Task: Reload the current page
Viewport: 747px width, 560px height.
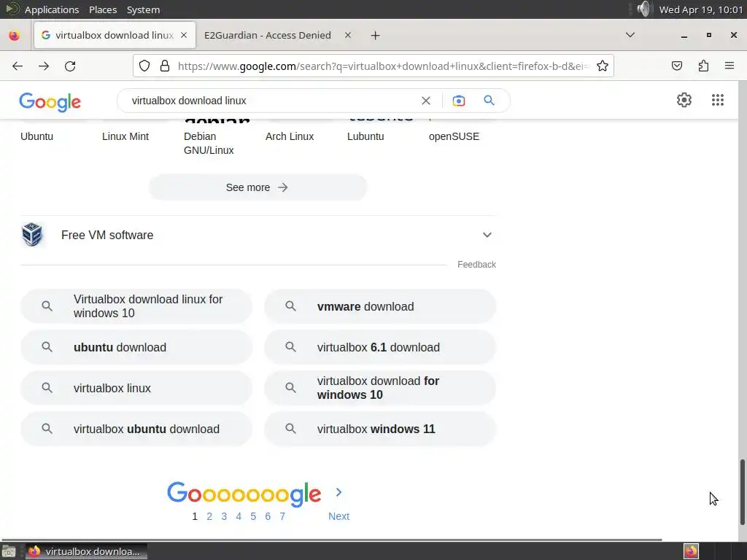Action: (x=70, y=66)
